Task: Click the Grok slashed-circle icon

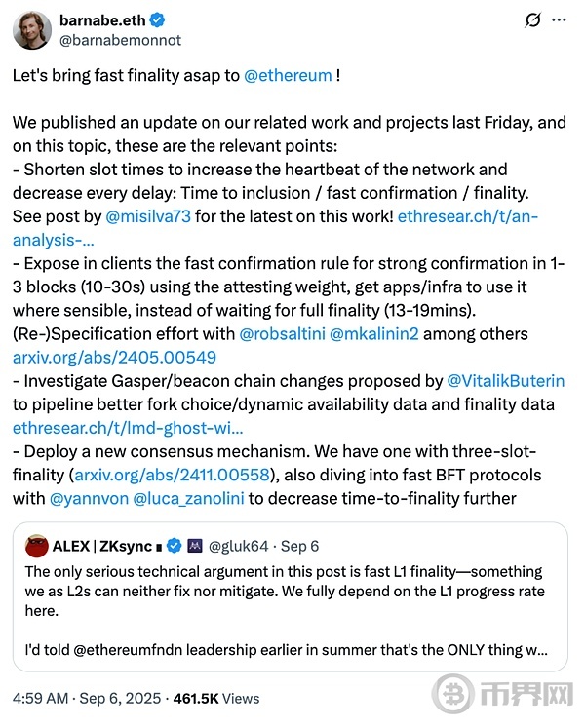Action: click(x=532, y=20)
